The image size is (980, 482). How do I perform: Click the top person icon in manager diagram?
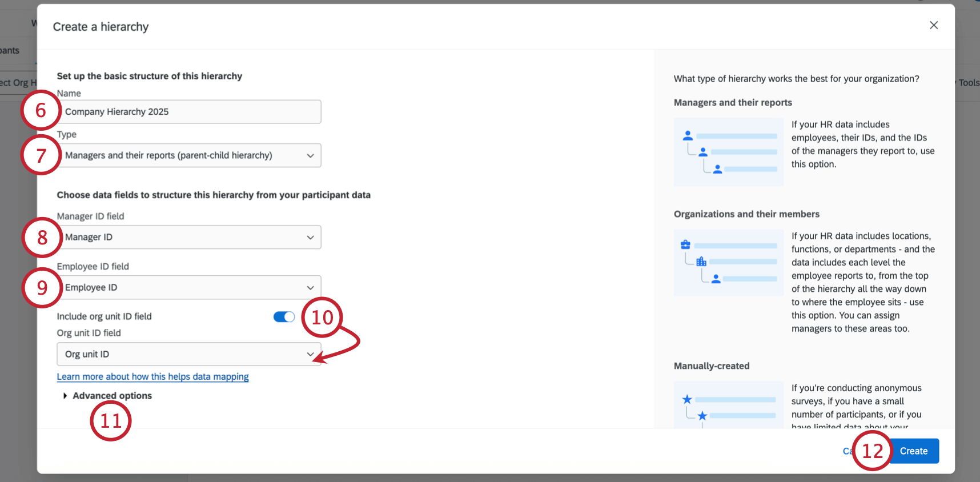point(688,135)
